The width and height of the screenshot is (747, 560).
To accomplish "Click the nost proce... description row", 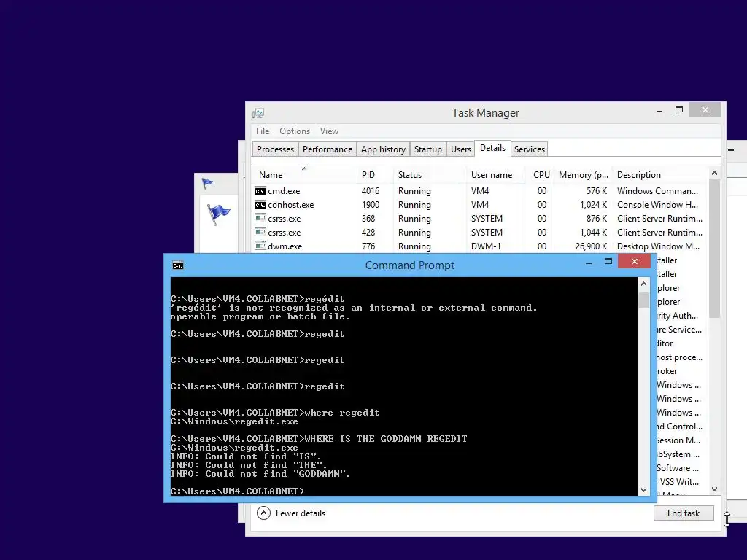I will click(x=680, y=357).
